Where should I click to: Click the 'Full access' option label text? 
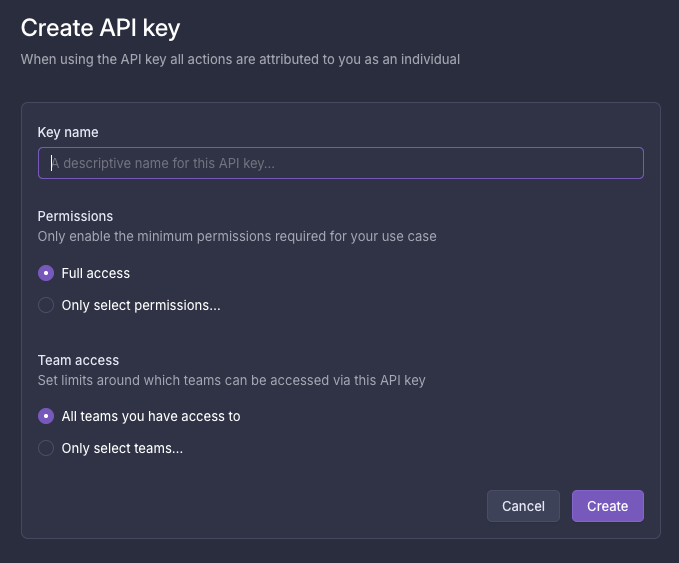[96, 273]
